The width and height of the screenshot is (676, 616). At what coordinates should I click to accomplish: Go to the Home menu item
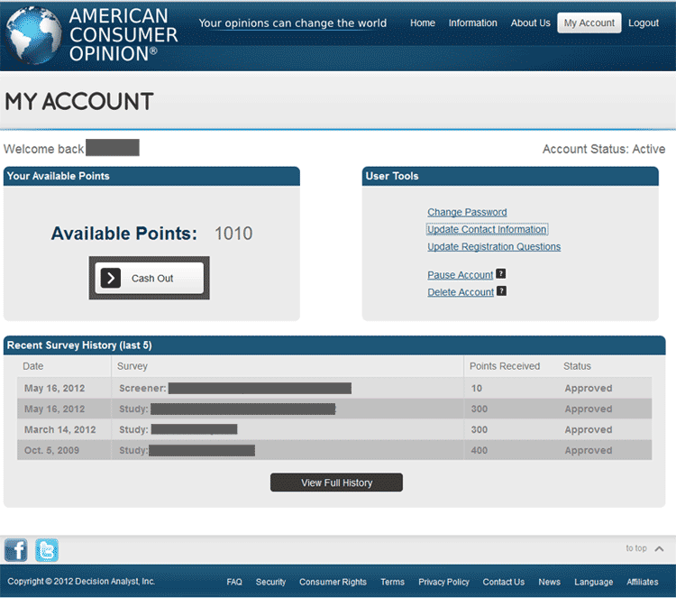coord(423,23)
